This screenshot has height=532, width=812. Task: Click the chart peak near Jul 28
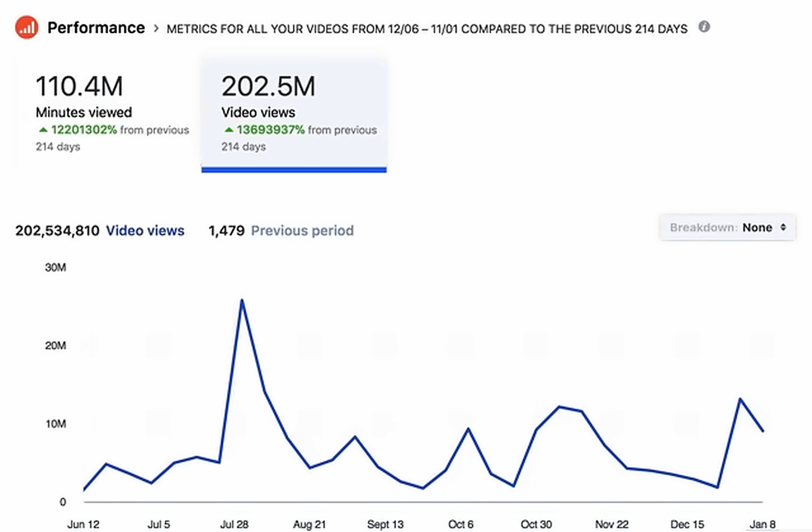(x=242, y=300)
